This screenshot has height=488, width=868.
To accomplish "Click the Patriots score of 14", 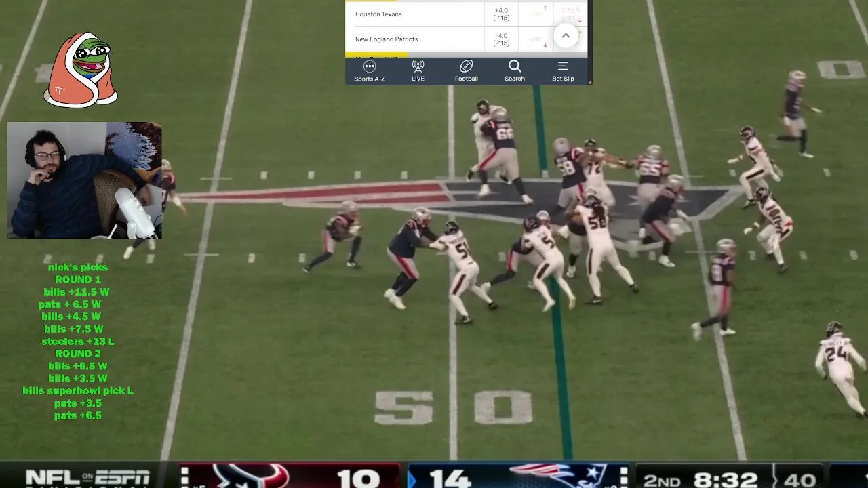I will [x=450, y=479].
